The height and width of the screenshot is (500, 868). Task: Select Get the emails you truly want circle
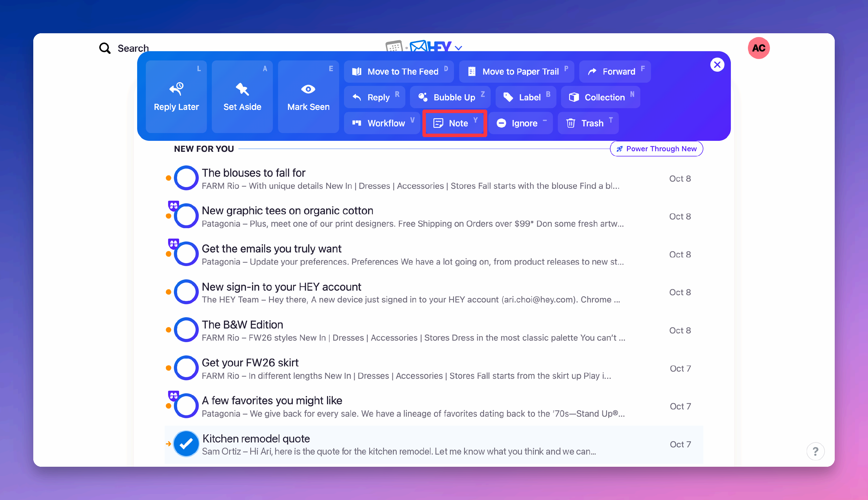(186, 254)
